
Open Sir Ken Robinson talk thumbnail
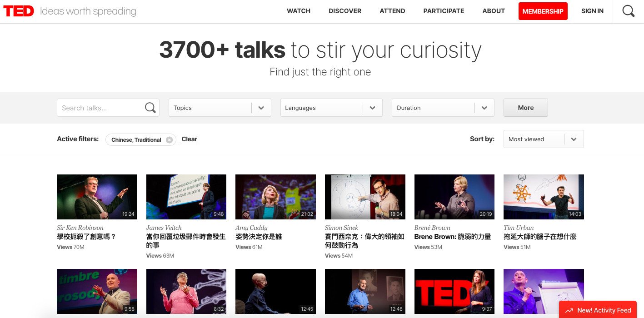(97, 197)
